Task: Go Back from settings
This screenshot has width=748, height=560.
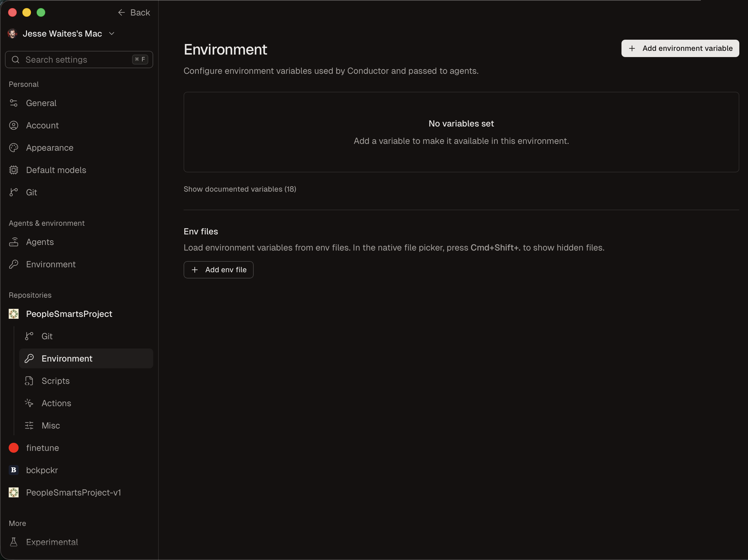Action: [134, 13]
